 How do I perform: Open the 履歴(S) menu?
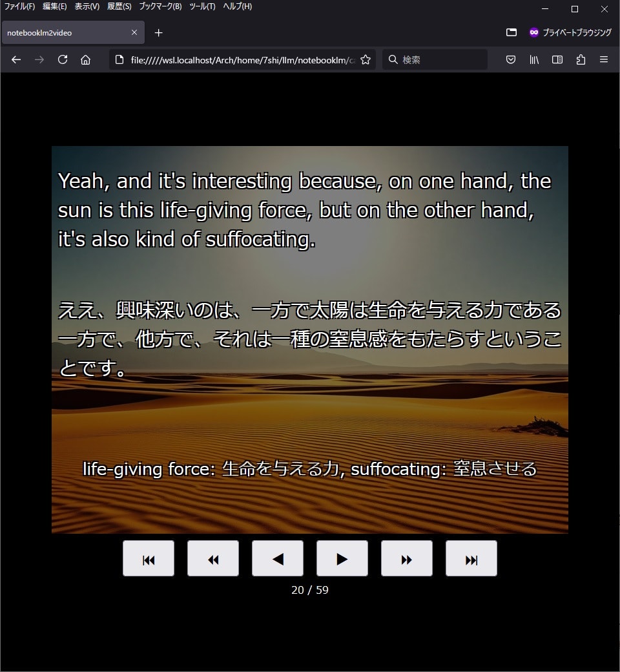point(119,6)
